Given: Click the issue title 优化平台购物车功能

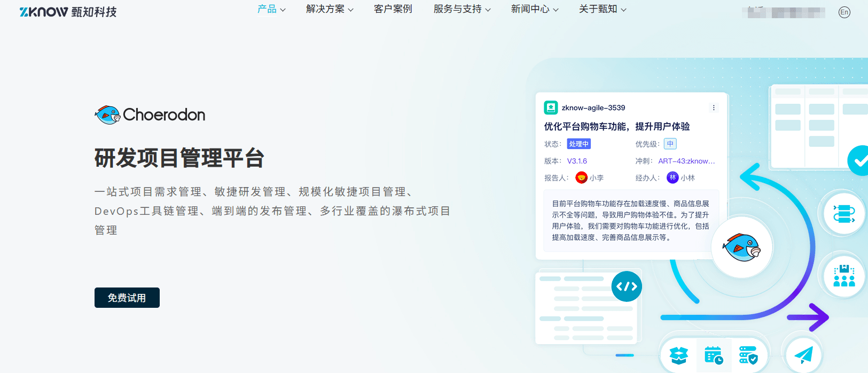Looking at the screenshot, I should 617,127.
